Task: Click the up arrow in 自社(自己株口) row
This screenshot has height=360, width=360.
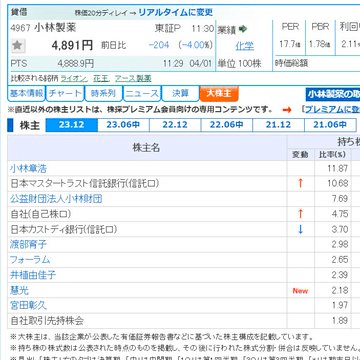Action: pos(300,214)
